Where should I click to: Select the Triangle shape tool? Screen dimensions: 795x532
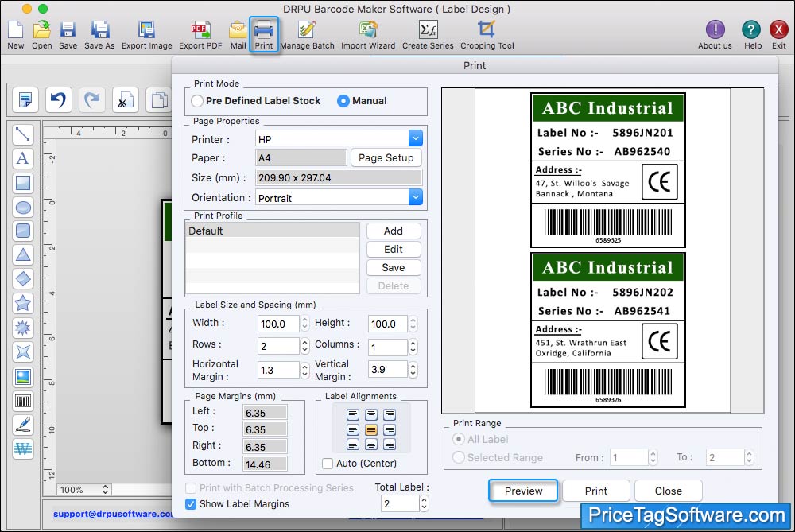[23, 254]
